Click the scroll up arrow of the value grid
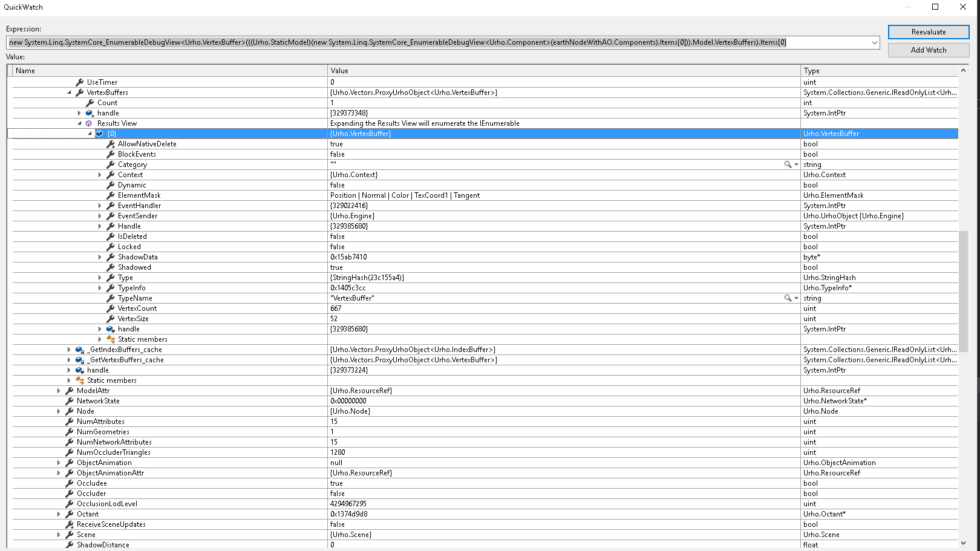Image resolution: width=980 pixels, height=551 pixels. (x=963, y=70)
